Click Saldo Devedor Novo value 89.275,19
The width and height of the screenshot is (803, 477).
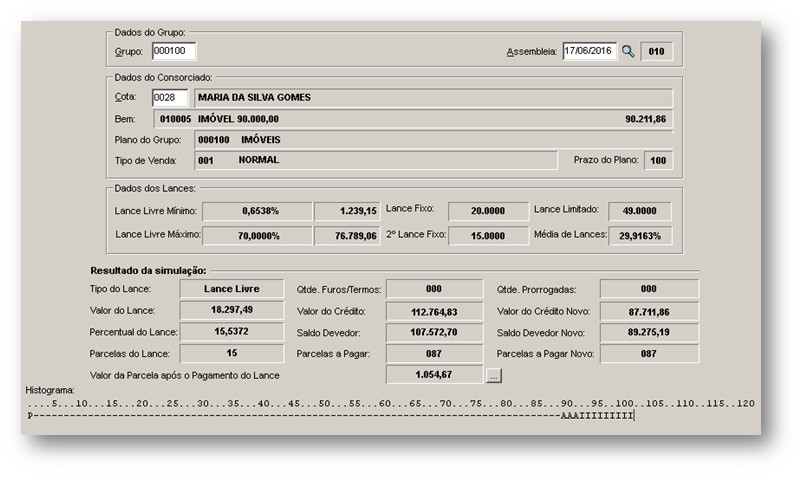click(x=649, y=333)
